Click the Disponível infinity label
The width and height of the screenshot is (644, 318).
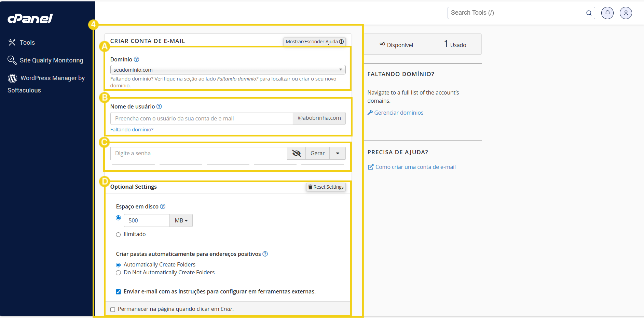click(396, 45)
